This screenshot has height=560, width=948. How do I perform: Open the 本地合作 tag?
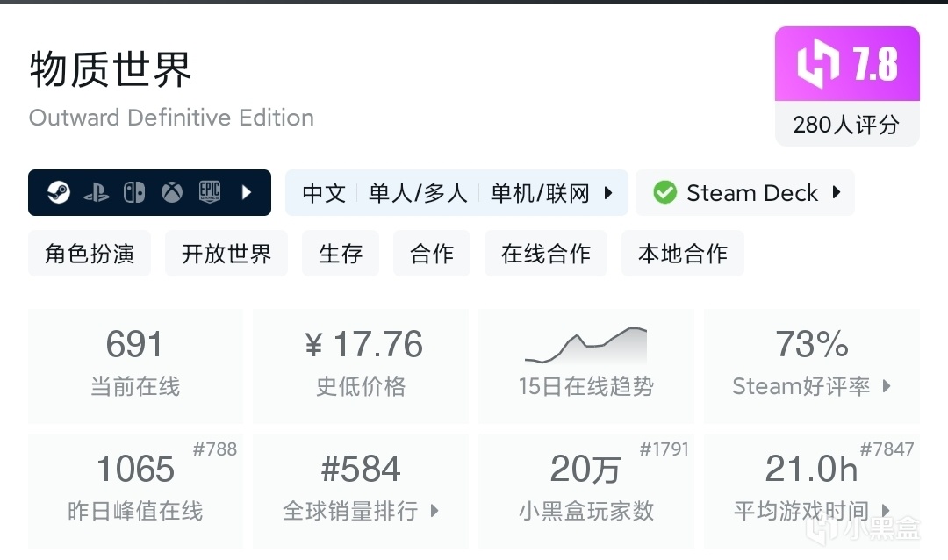pos(683,254)
